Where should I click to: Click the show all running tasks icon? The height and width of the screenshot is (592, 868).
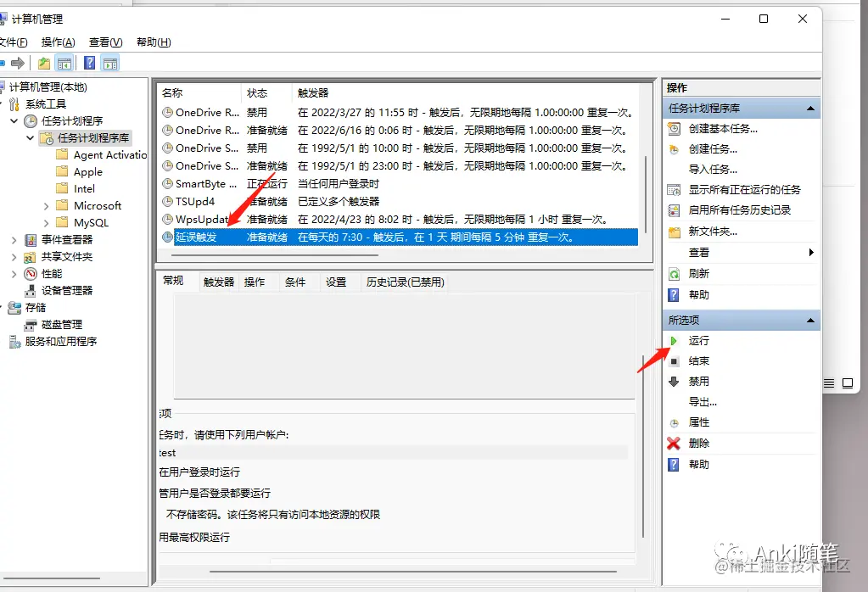tap(674, 190)
